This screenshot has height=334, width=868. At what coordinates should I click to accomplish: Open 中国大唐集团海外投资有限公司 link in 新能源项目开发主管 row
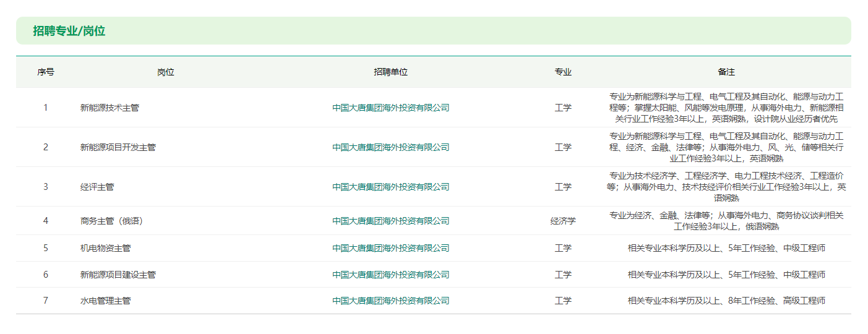pyautogui.click(x=390, y=147)
